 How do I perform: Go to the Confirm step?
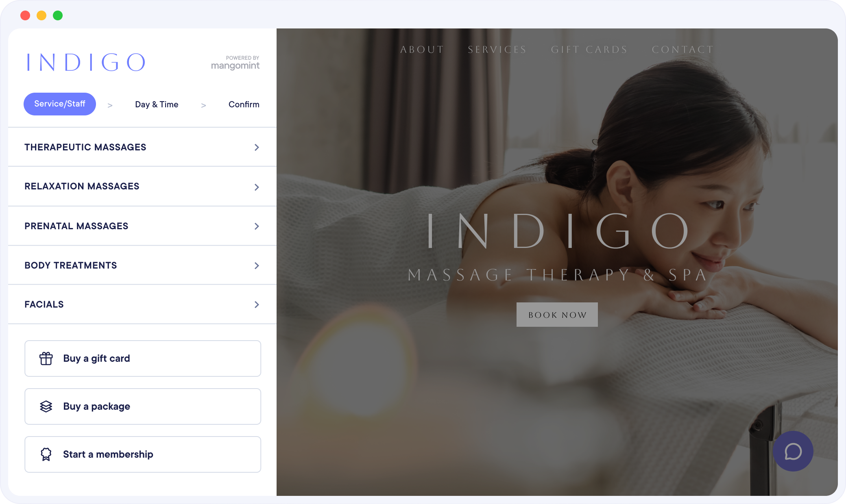pos(244,104)
